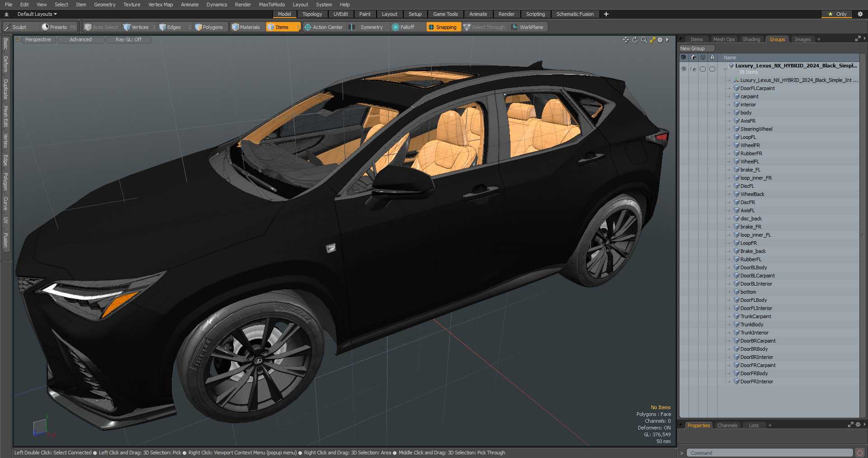Enable Select Through
Screen dimensions: 868x458
tap(484, 27)
